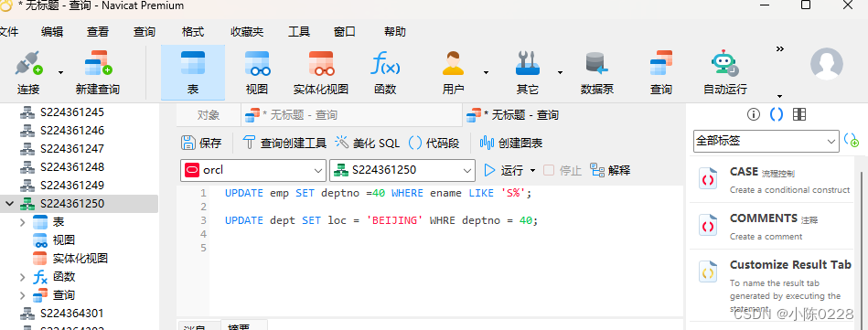Open the Others tool dropdown arrow

pos(560,72)
